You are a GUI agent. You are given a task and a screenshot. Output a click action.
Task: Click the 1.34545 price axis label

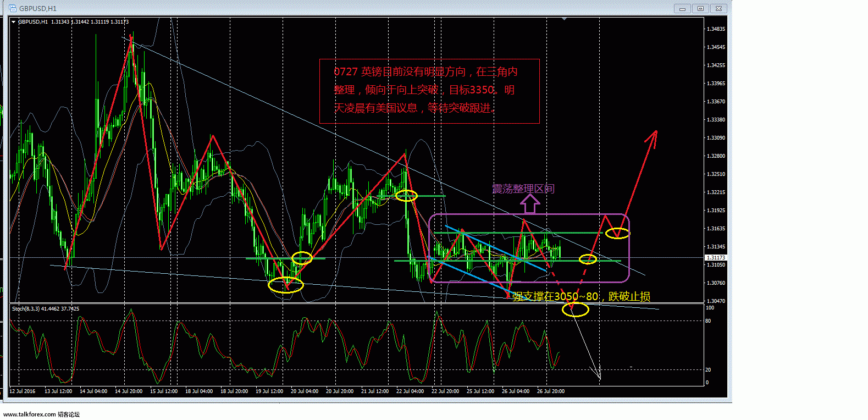click(716, 47)
